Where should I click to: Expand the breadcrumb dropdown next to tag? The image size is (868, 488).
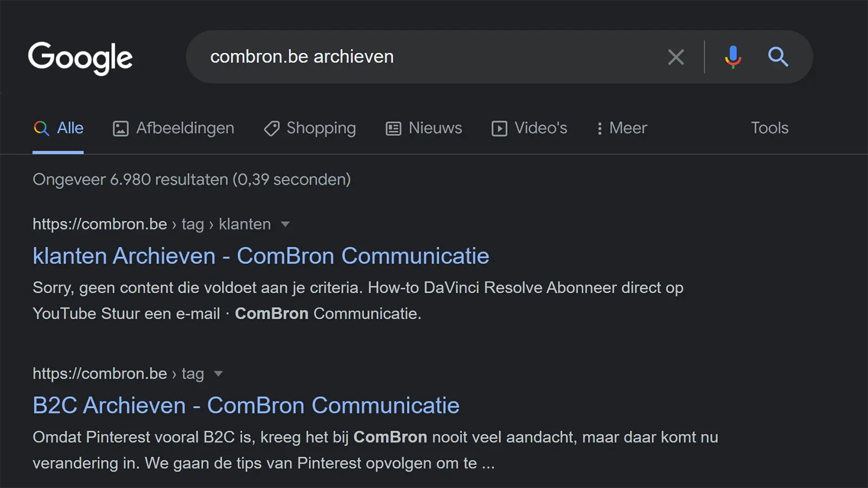tap(218, 374)
